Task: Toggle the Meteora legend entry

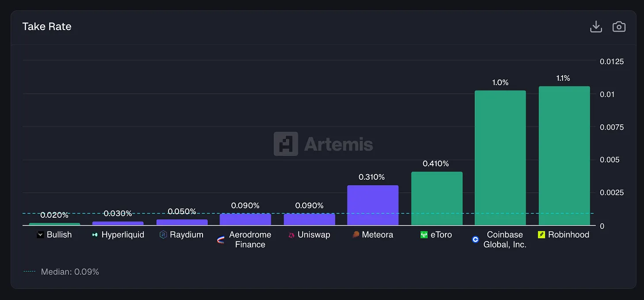Action: [373, 235]
